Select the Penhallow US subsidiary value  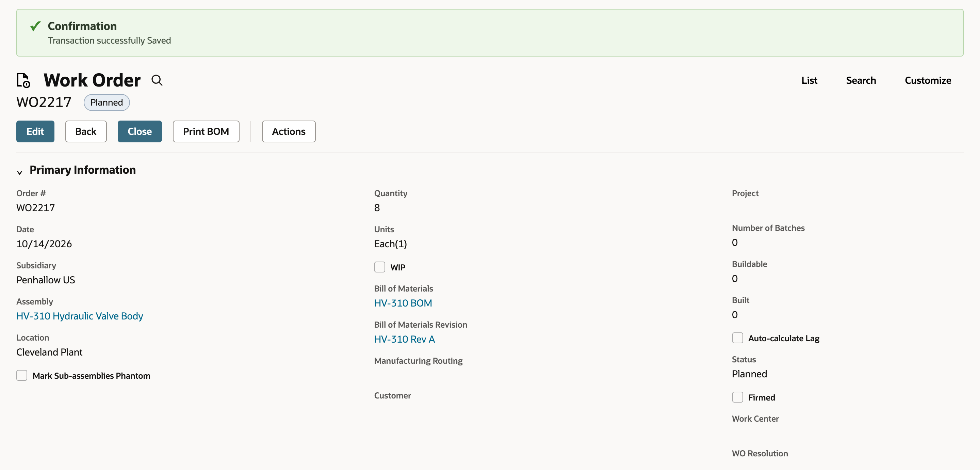[x=46, y=280]
